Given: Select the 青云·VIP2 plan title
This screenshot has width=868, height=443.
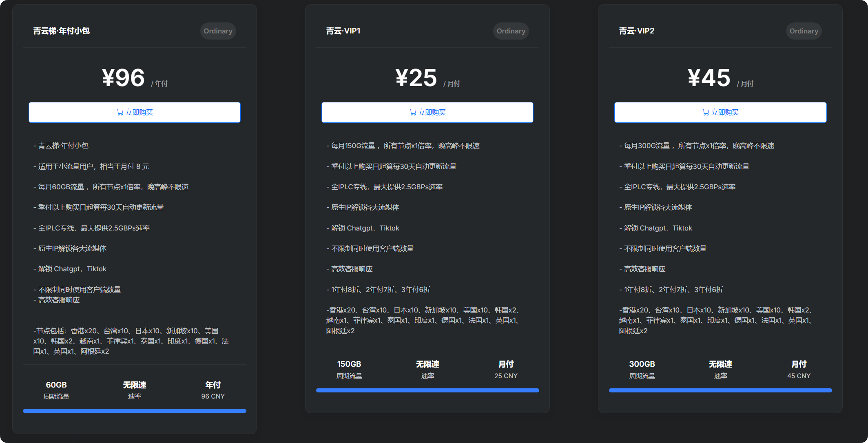Looking at the screenshot, I should point(636,31).
